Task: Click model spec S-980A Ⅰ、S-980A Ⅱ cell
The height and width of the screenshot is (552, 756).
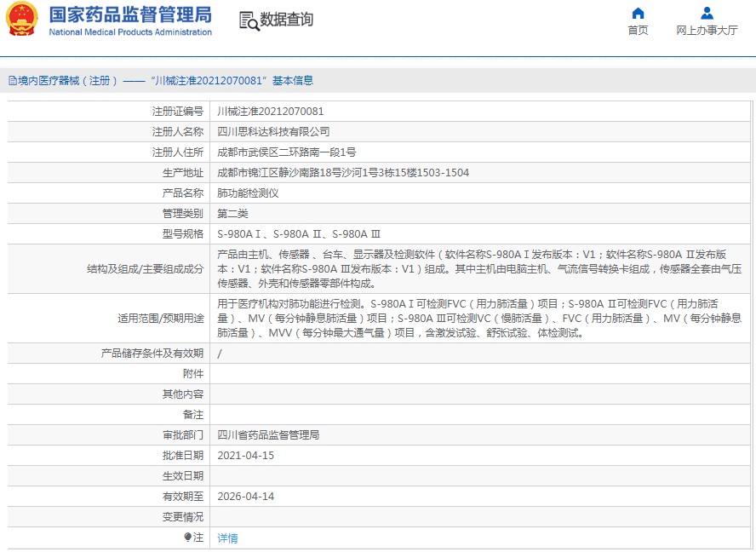Action: pos(299,234)
